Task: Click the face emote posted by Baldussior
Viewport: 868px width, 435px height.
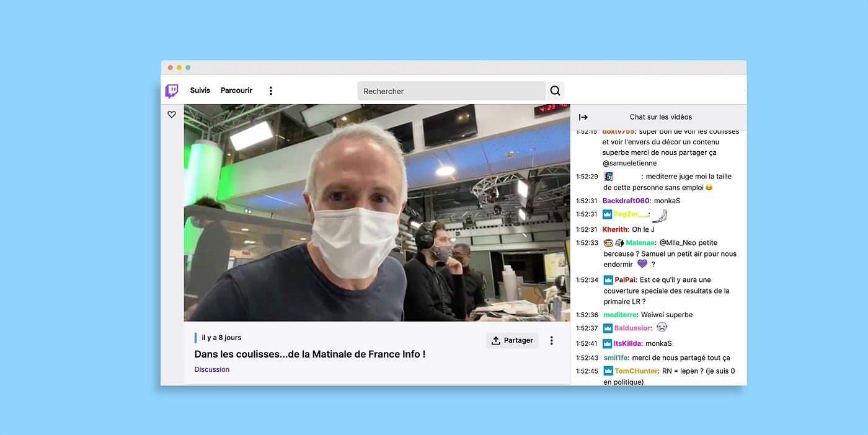Action: coord(662,328)
